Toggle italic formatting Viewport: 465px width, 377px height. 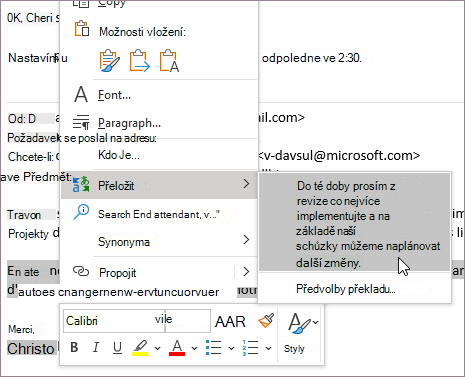(96, 347)
